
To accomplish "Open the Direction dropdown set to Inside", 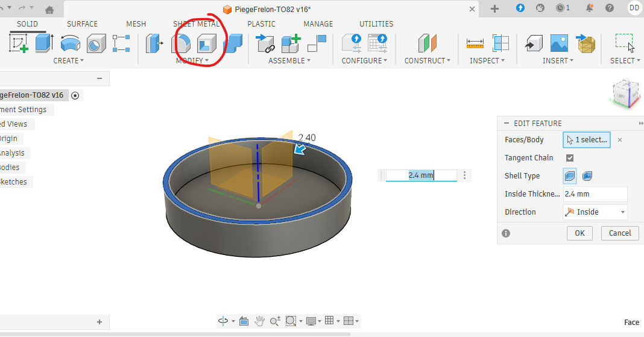I will tap(595, 212).
